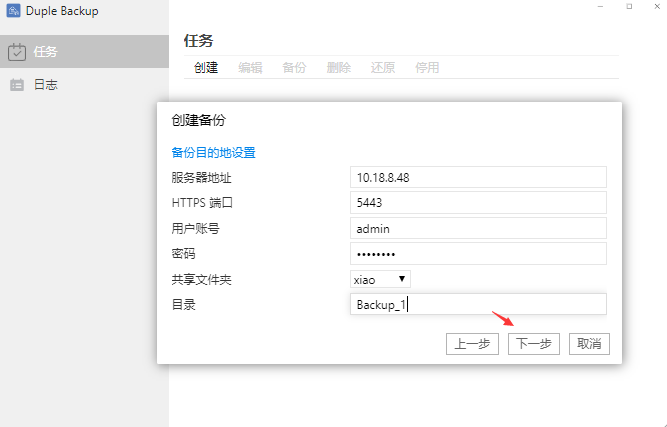Screen dimensions: 667x427
Task: Open the 任务 section in sidebar
Action: pos(45,52)
